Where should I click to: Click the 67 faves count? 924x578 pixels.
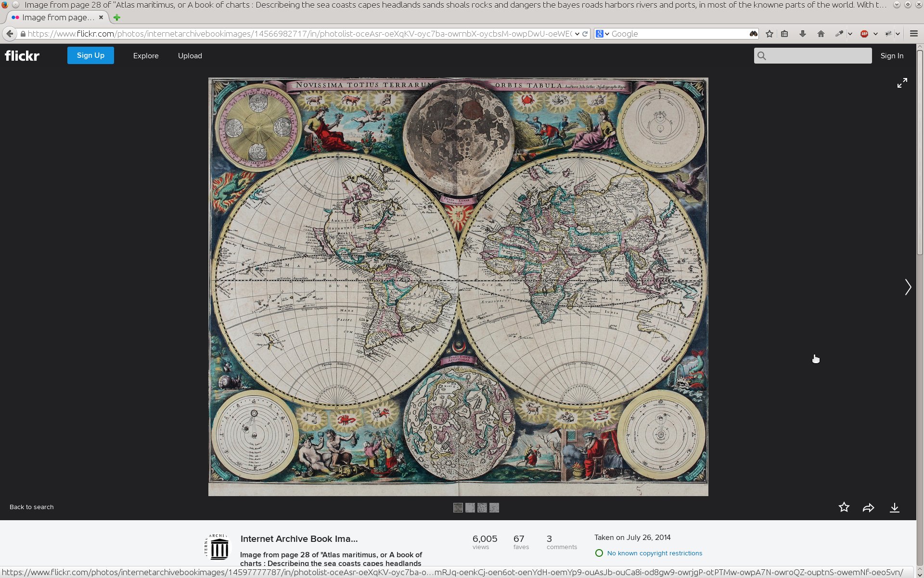click(521, 542)
